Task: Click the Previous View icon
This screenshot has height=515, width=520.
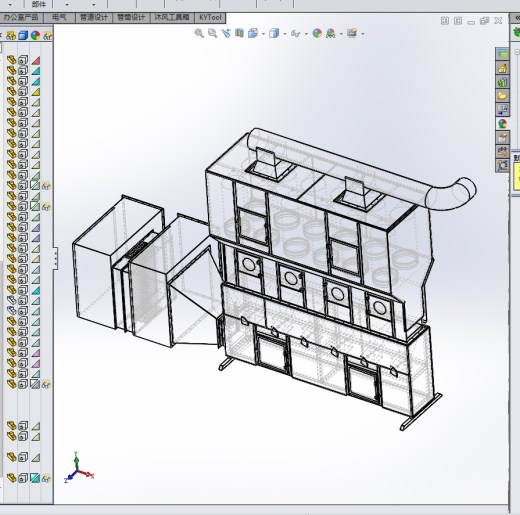Action: [226, 33]
